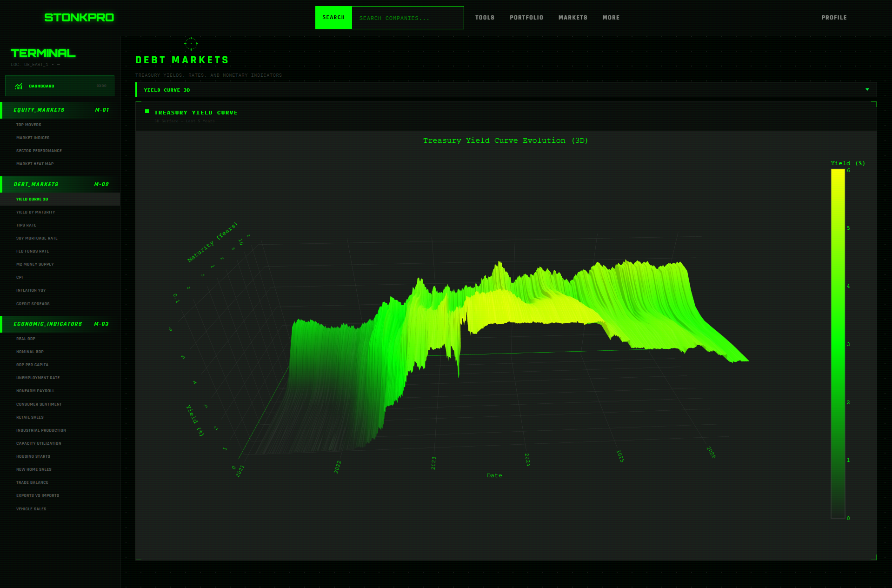Open Market Heat Map page
The image size is (892, 588).
click(35, 164)
